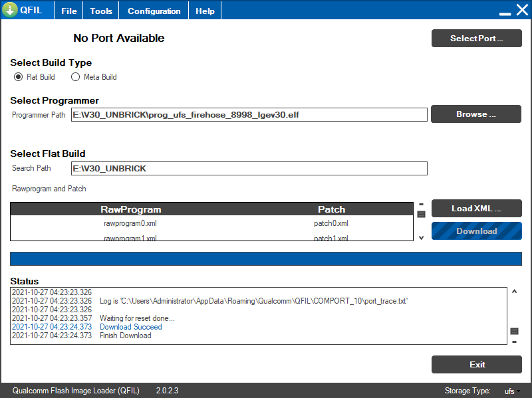This screenshot has height=398, width=532.
Task: Close the QFIL window
Action: [x=523, y=10]
